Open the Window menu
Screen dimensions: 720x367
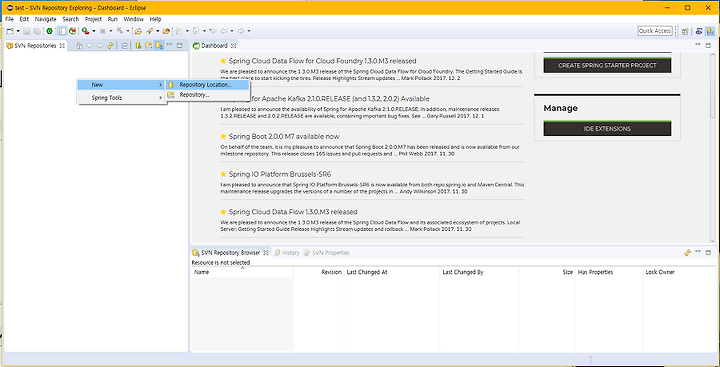(134, 19)
